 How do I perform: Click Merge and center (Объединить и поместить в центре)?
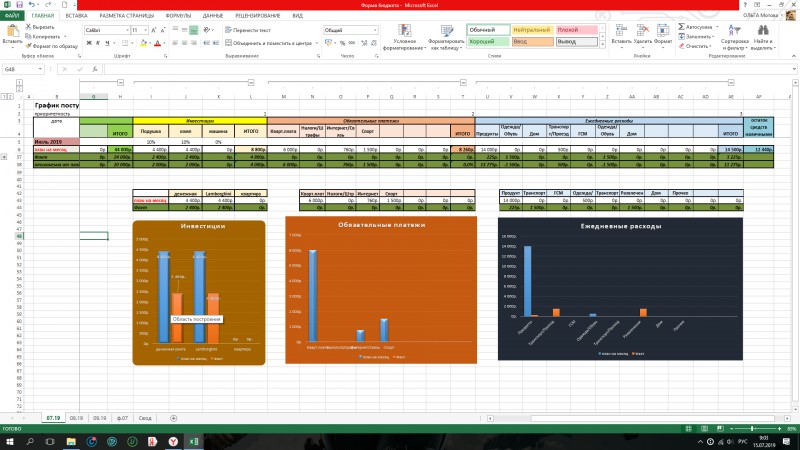[x=269, y=43]
